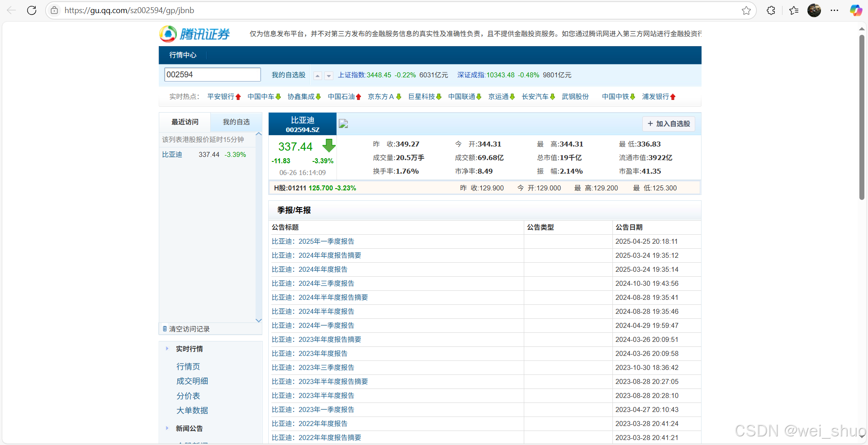
Task: Open hot stock 京运通
Action: 498,97
